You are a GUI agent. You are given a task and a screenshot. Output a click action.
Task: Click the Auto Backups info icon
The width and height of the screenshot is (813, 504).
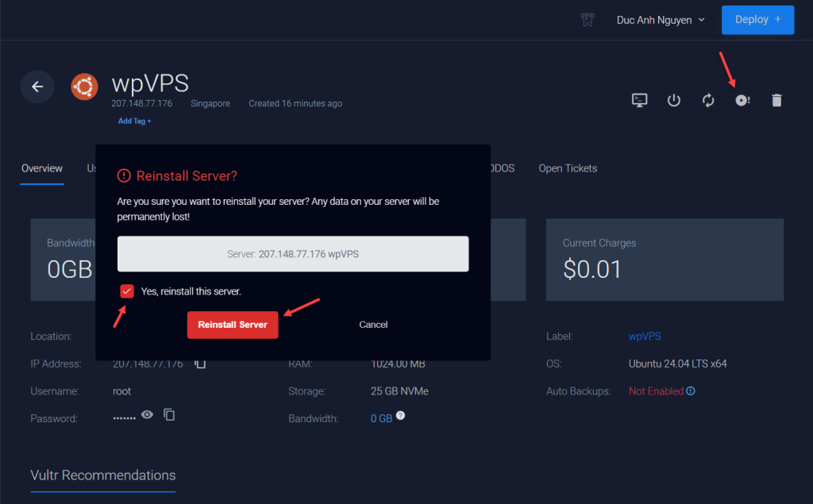click(689, 391)
